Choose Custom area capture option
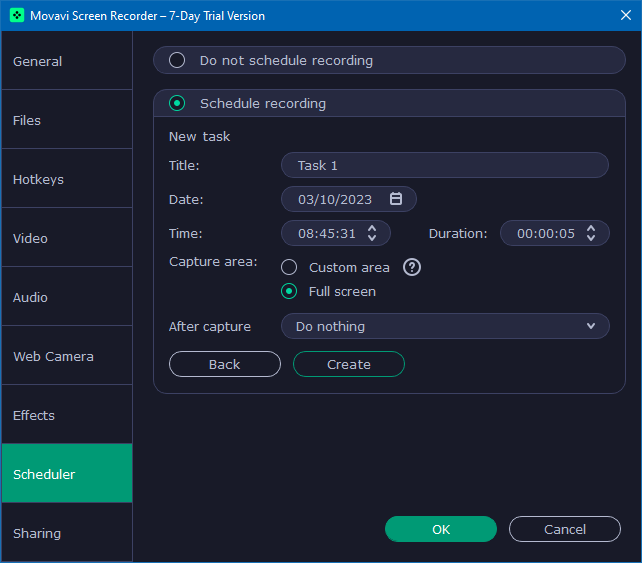This screenshot has width=642, height=563. click(x=289, y=267)
